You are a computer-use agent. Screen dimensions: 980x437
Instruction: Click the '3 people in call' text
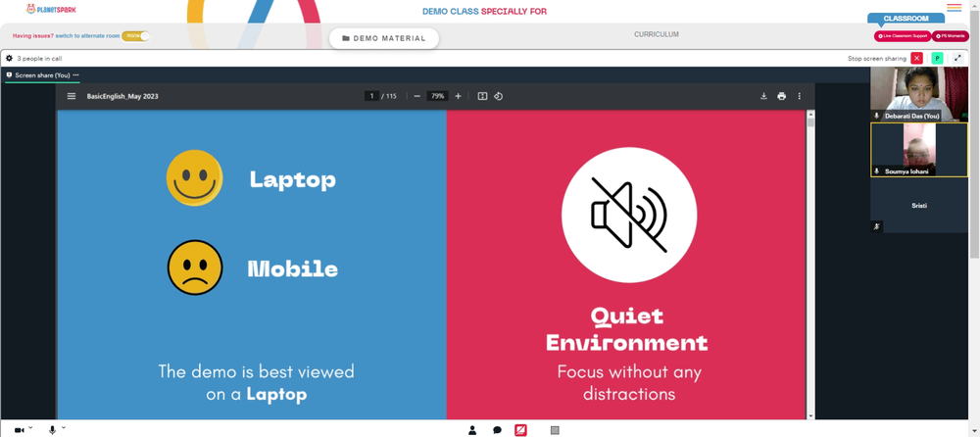pyautogui.click(x=39, y=59)
